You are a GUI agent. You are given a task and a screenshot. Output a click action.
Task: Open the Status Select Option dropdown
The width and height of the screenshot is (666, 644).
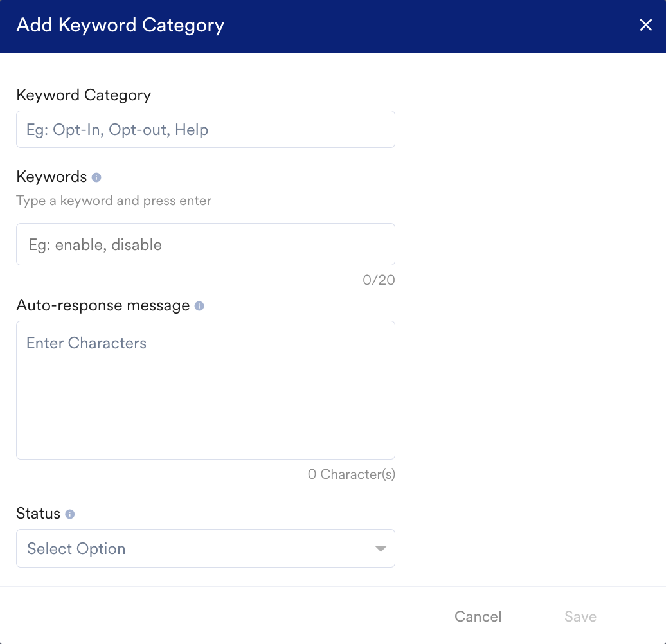pos(206,548)
